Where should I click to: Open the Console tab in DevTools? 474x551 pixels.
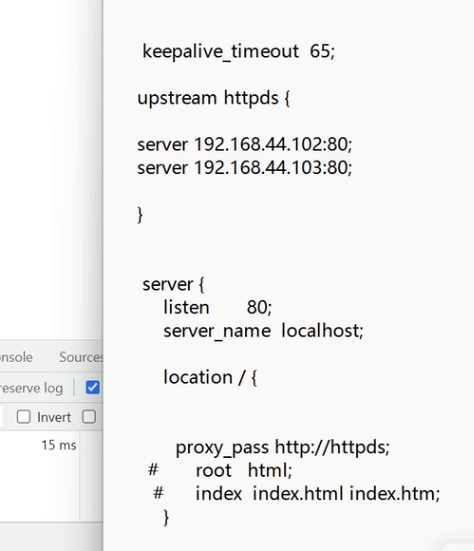point(16,357)
